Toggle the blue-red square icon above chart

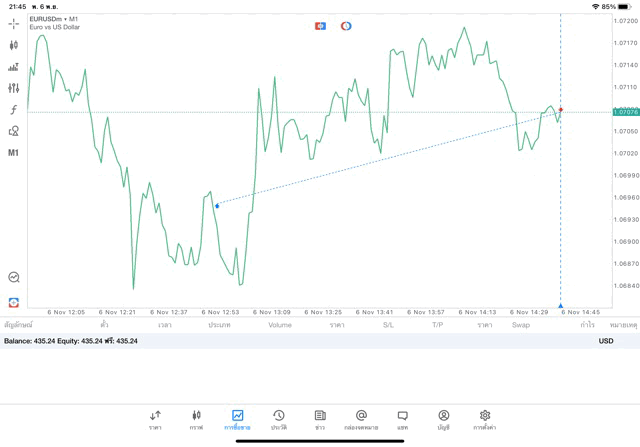[320, 26]
